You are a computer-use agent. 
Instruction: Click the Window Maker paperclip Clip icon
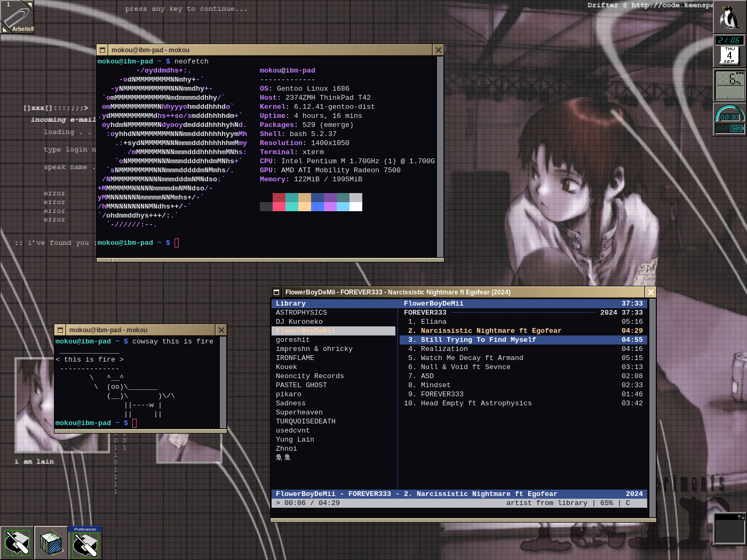click(x=16, y=18)
